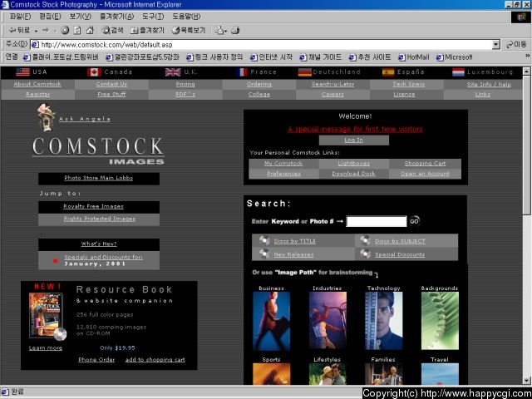
Task: Click the scrollbar up arrow
Action: point(526,71)
